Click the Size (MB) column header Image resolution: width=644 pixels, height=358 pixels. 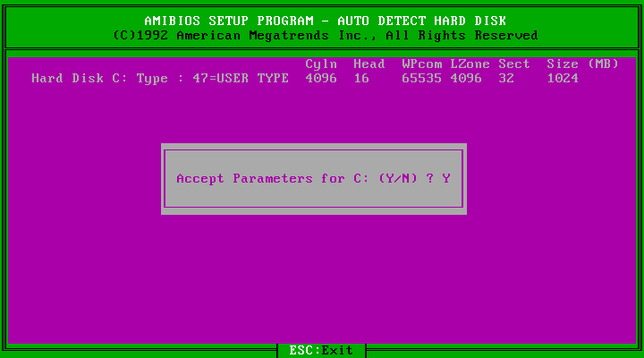(582, 64)
